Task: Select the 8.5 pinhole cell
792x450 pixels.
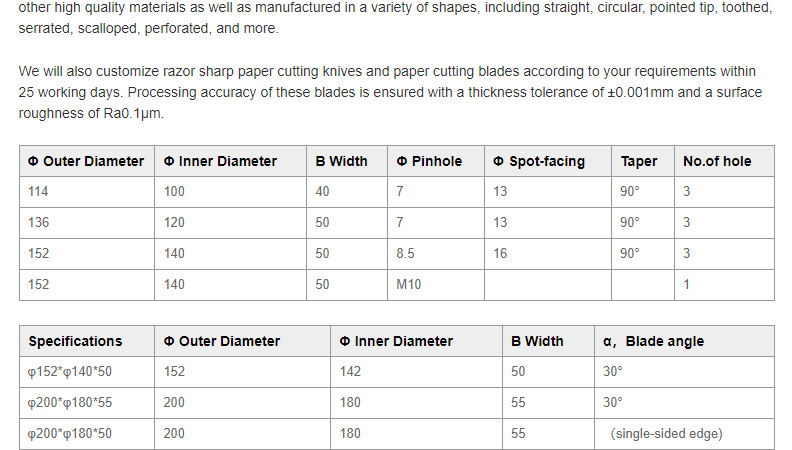Action: (x=405, y=254)
